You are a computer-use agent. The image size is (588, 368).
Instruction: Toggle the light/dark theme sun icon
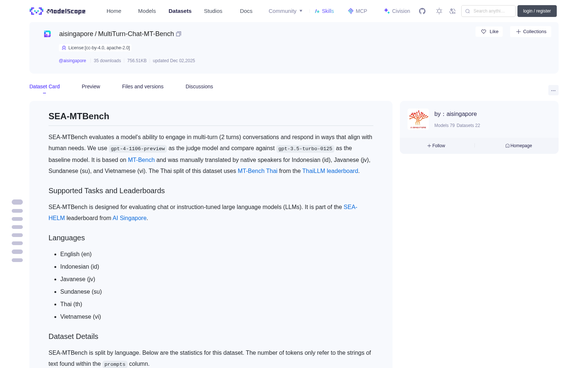pyautogui.click(x=439, y=11)
